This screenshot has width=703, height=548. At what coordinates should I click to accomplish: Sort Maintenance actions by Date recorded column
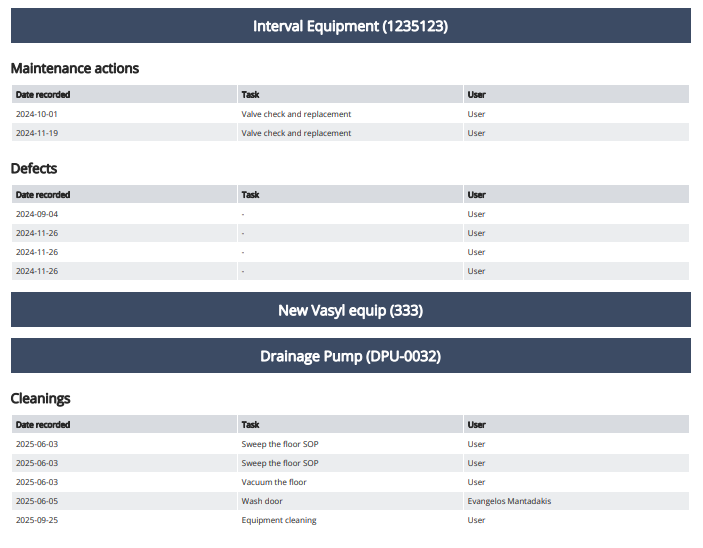pyautogui.click(x=43, y=95)
